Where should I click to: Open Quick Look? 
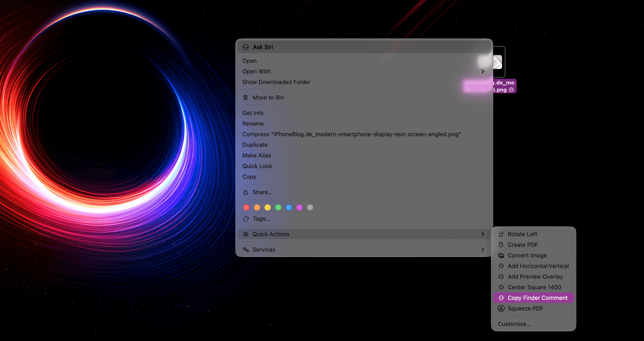(364, 166)
